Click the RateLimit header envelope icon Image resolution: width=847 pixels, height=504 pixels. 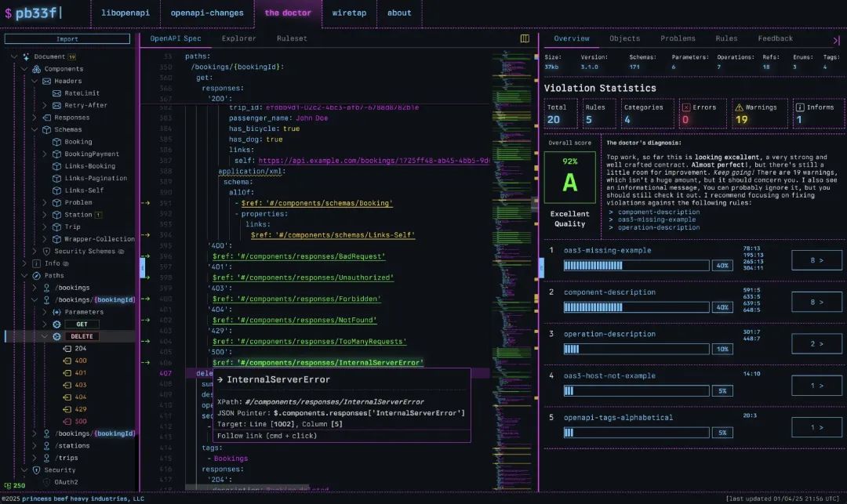[x=56, y=93]
